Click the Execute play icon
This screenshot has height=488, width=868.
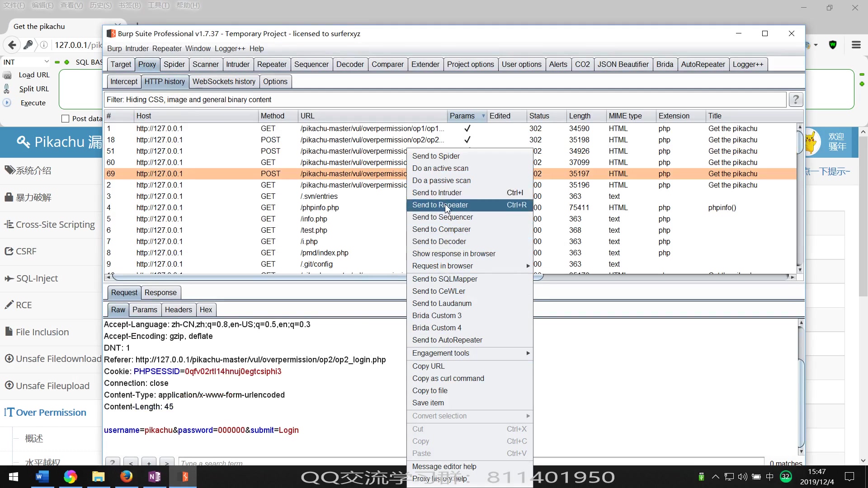[x=7, y=103]
